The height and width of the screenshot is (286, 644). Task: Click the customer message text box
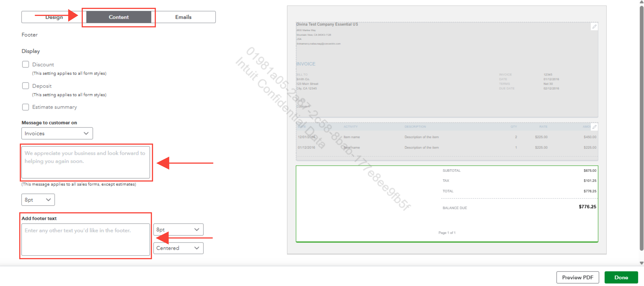coord(85,162)
